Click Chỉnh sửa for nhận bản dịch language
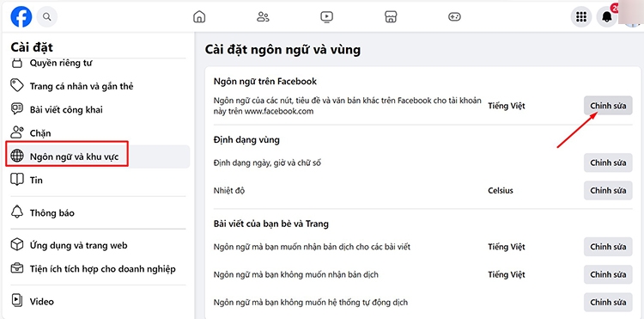 click(608, 247)
